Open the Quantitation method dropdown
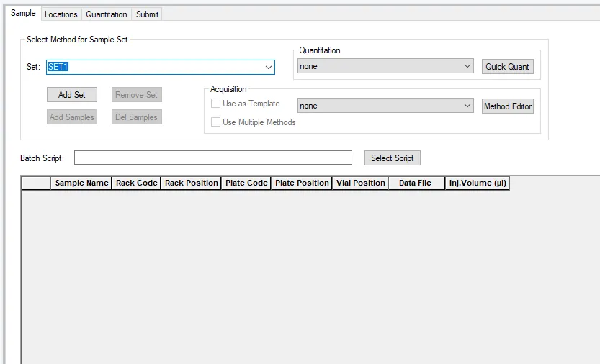 click(385, 66)
